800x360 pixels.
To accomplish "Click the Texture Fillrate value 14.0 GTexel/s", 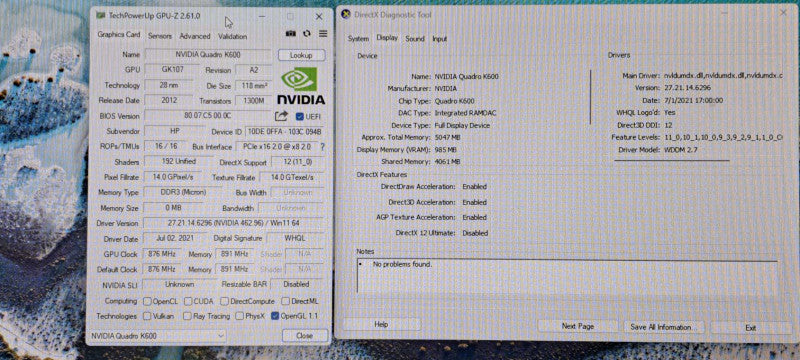I will (x=292, y=177).
